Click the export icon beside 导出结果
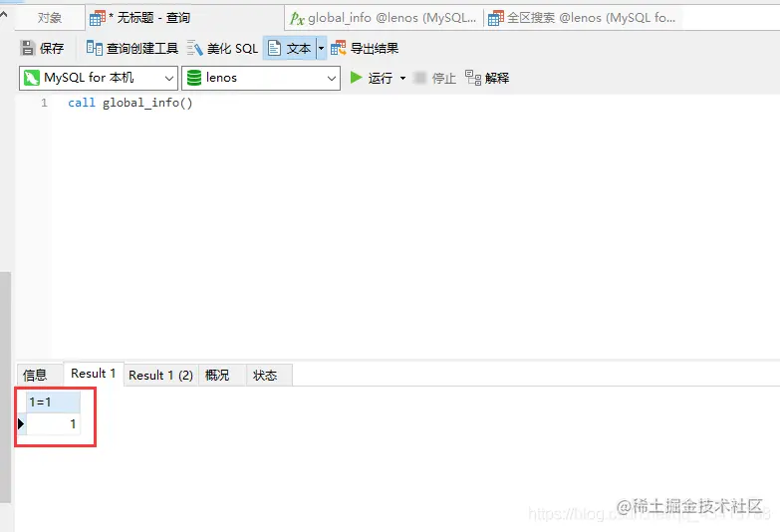This screenshot has width=780, height=532. (x=339, y=48)
